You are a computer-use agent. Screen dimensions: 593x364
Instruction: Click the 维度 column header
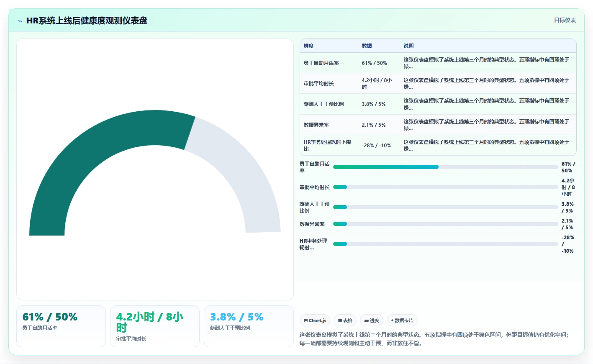coord(308,46)
